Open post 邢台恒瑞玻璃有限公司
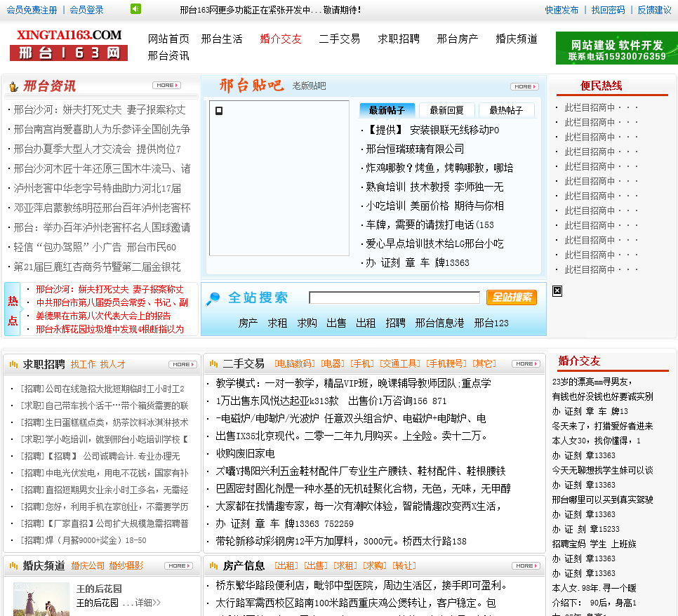This screenshot has height=616, width=678. click(x=415, y=149)
